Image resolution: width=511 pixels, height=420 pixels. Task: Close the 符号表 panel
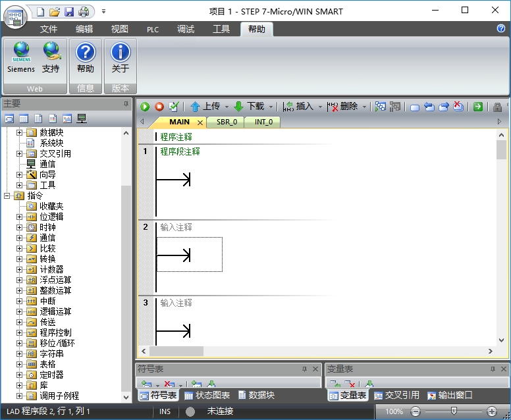(315, 369)
